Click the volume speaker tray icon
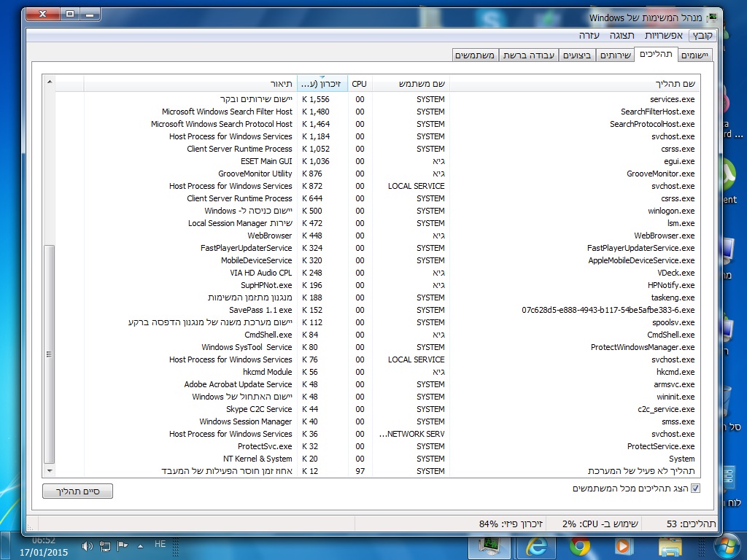 tap(88, 545)
